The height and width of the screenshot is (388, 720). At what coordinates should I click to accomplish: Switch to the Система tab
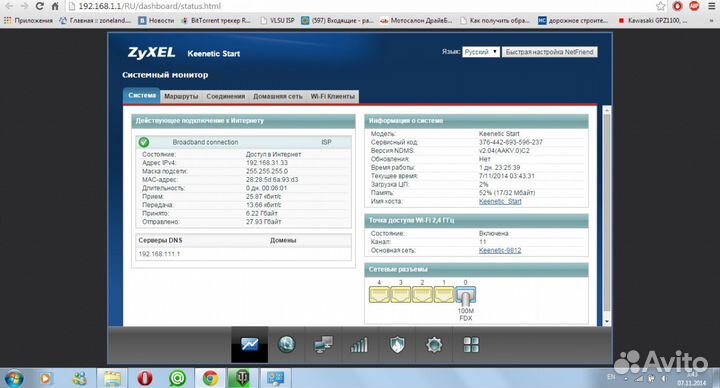(142, 96)
